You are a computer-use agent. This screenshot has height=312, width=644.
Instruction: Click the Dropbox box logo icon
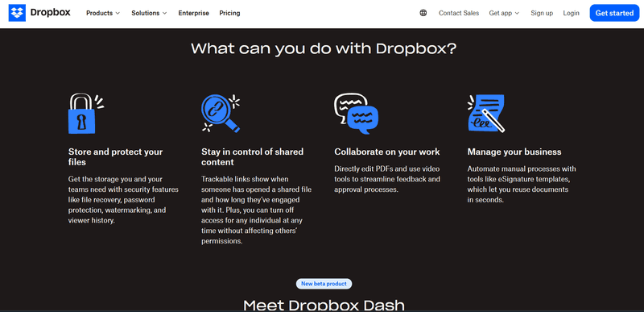coord(17,13)
